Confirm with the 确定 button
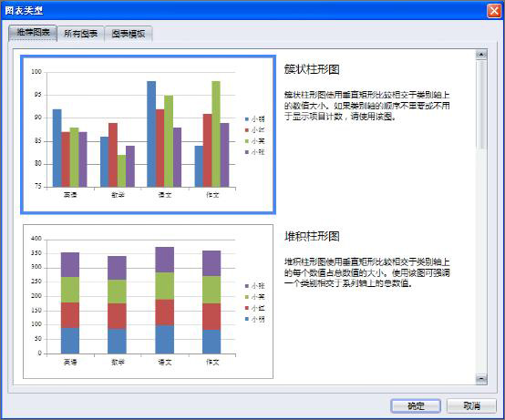This screenshot has width=505, height=420. 416,405
